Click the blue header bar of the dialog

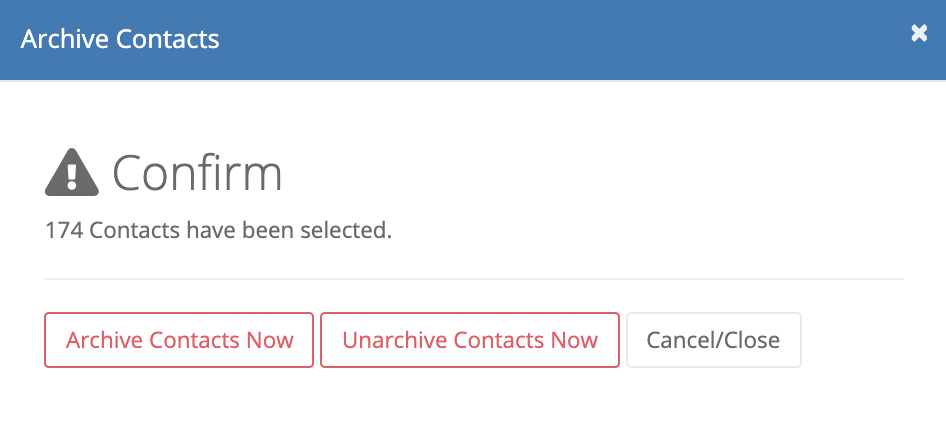pos(473,40)
